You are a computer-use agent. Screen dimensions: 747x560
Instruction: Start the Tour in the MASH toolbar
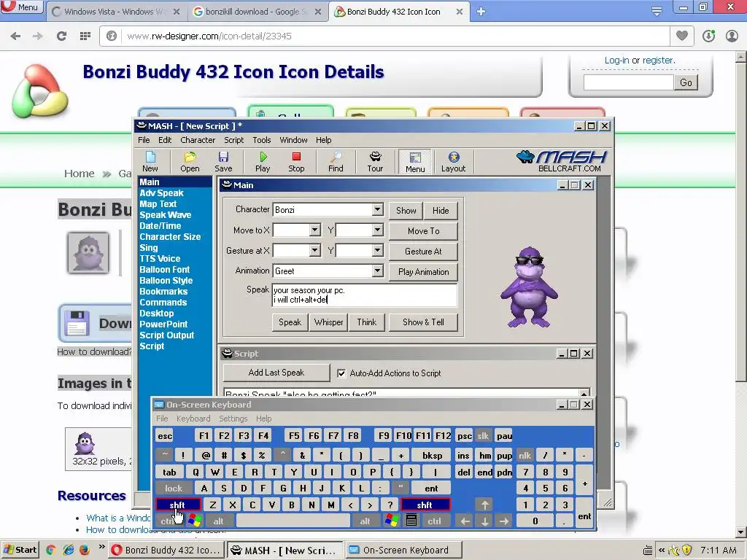(375, 161)
